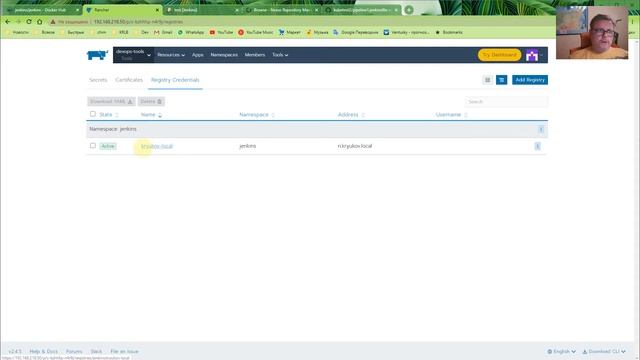
Task: Click the browser Back arrow
Action: pos(8,22)
